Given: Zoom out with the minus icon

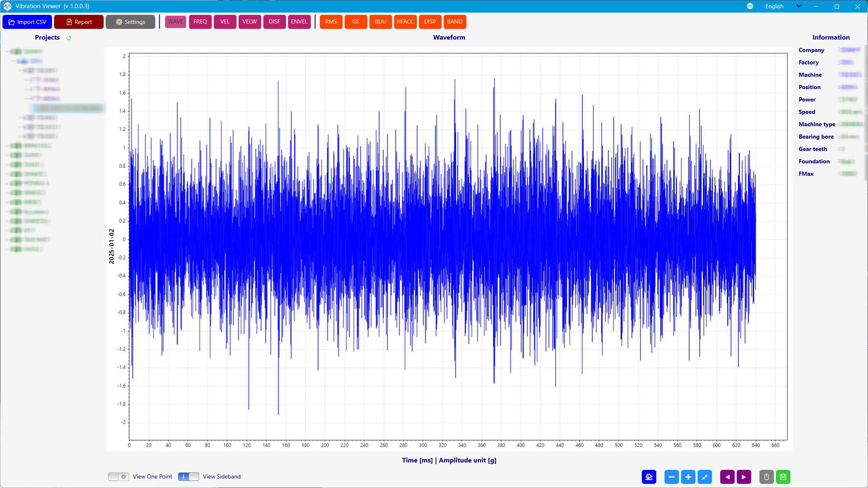Looking at the screenshot, I should 672,477.
